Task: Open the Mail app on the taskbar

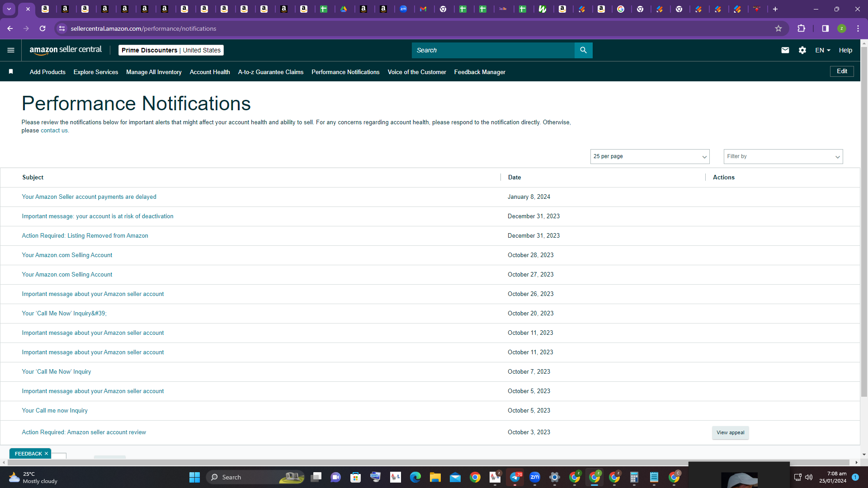Action: point(455,477)
